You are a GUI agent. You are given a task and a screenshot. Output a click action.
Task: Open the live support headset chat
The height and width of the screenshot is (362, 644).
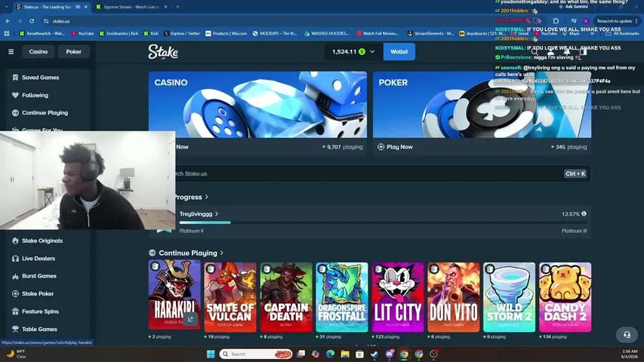pyautogui.click(x=627, y=335)
